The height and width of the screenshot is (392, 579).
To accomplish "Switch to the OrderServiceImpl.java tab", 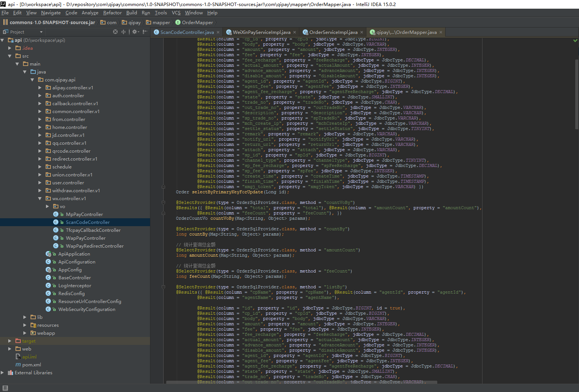I will click(x=333, y=32).
